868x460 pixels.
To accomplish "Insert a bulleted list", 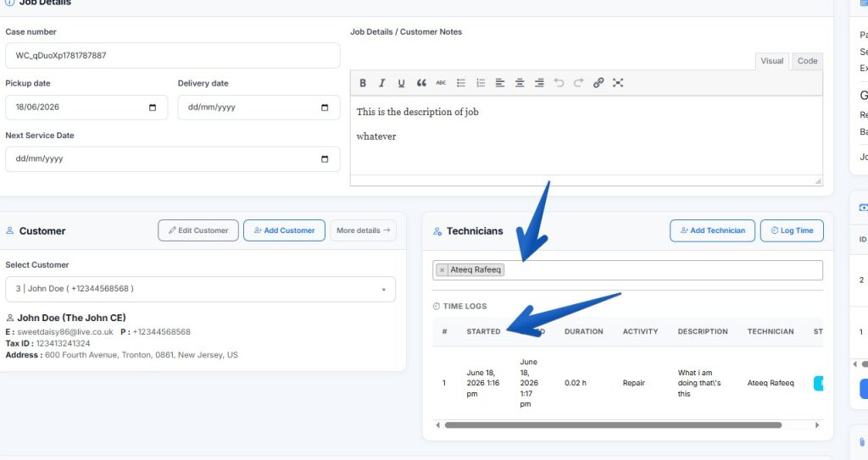I will pyautogui.click(x=460, y=83).
